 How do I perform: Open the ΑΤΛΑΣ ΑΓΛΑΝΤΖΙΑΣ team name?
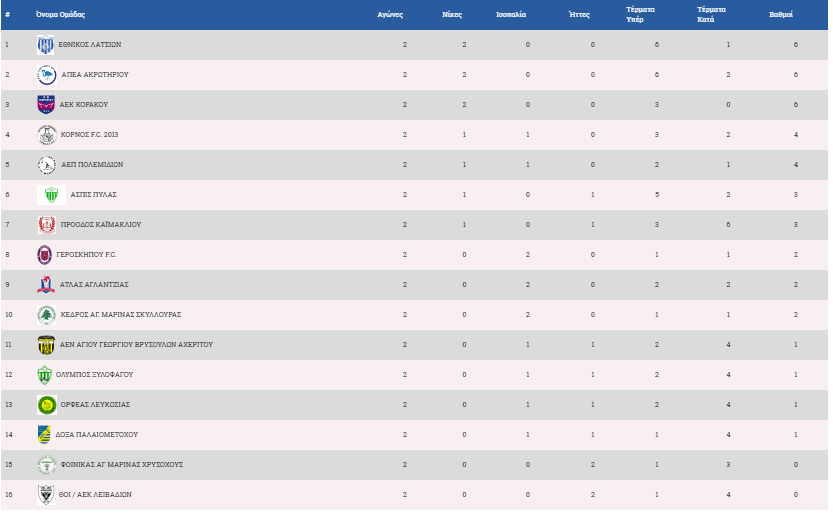click(94, 285)
